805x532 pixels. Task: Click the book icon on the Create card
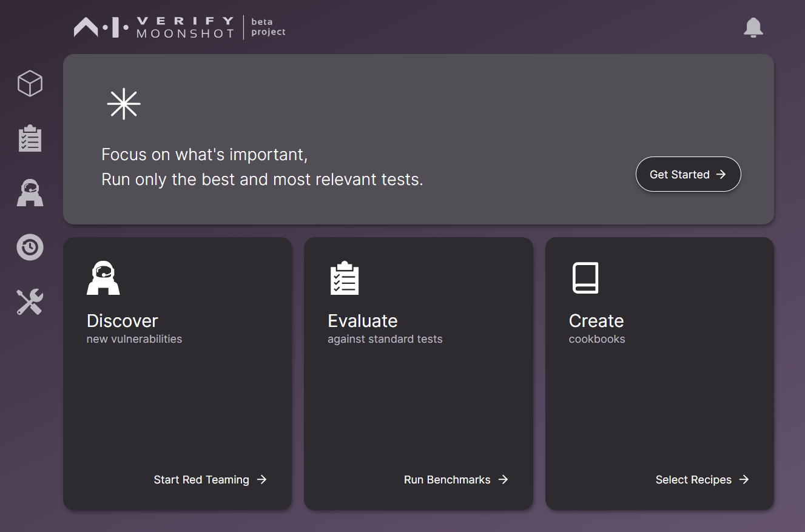[x=585, y=278]
